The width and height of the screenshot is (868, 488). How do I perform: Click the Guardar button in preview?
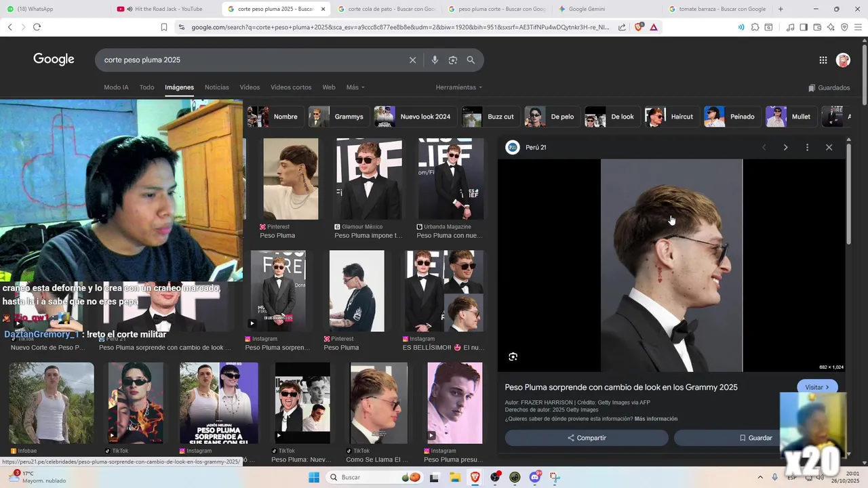[x=755, y=438]
